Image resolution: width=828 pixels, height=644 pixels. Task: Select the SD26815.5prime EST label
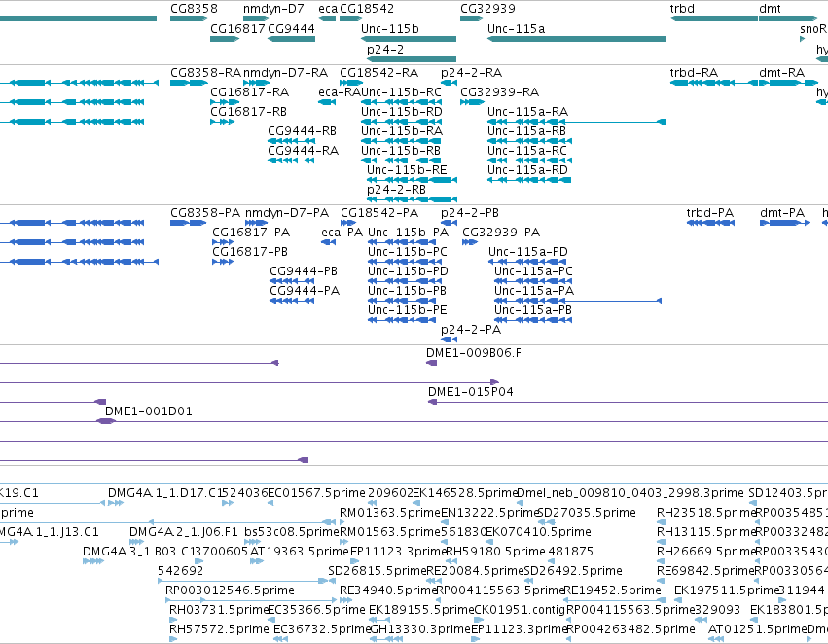click(x=378, y=572)
